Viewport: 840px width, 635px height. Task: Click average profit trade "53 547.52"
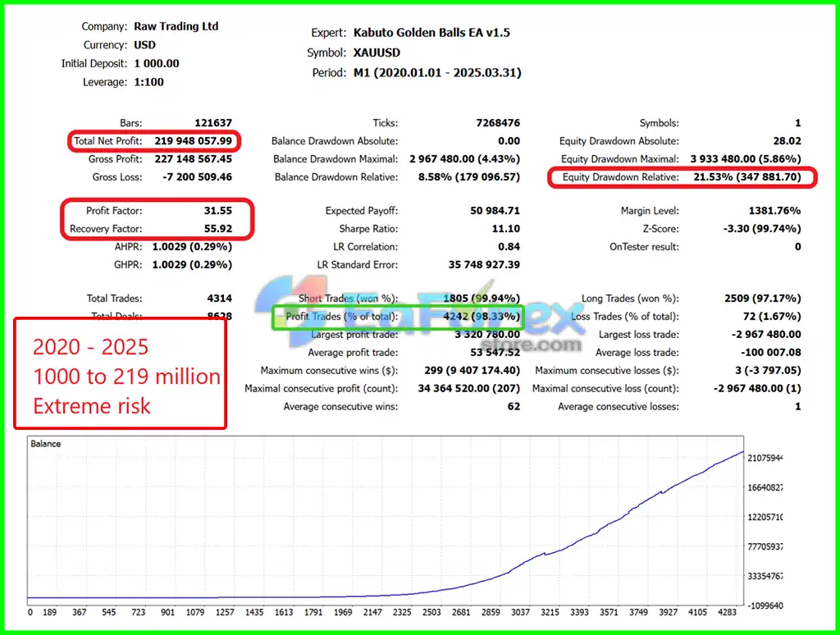[495, 353]
